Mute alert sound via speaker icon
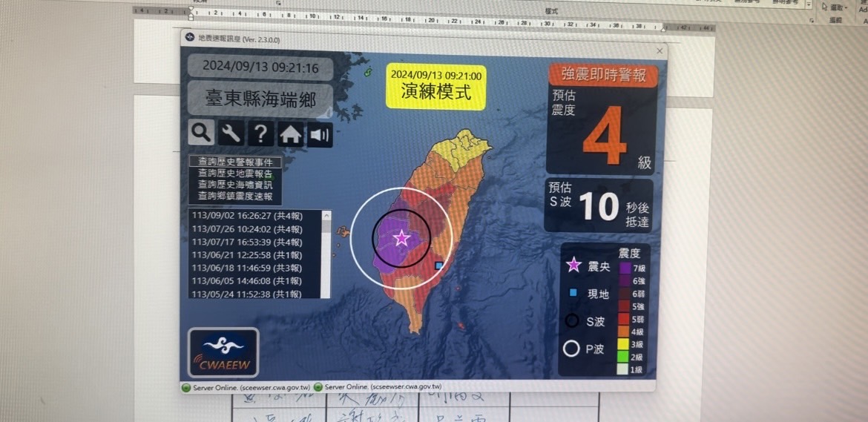 point(320,136)
